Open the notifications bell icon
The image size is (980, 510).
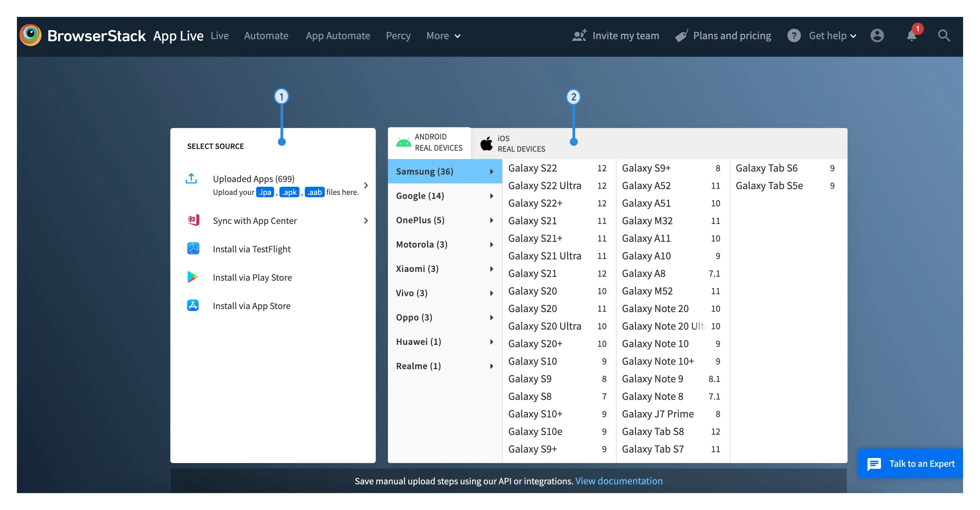coord(911,36)
